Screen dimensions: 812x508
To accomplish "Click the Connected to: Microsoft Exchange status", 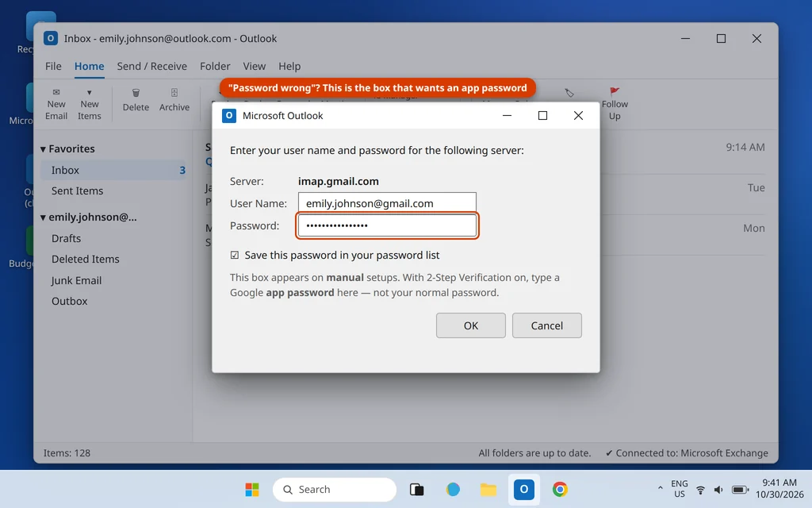I will 687,453.
